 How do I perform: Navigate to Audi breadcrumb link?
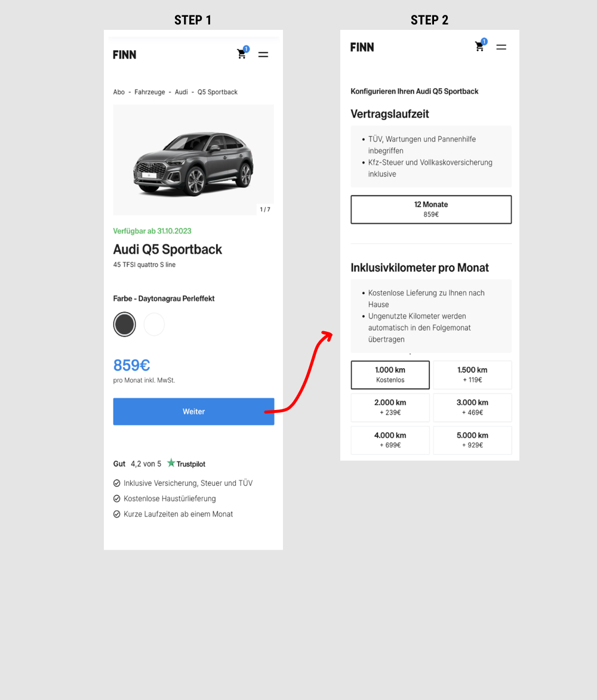tap(181, 92)
